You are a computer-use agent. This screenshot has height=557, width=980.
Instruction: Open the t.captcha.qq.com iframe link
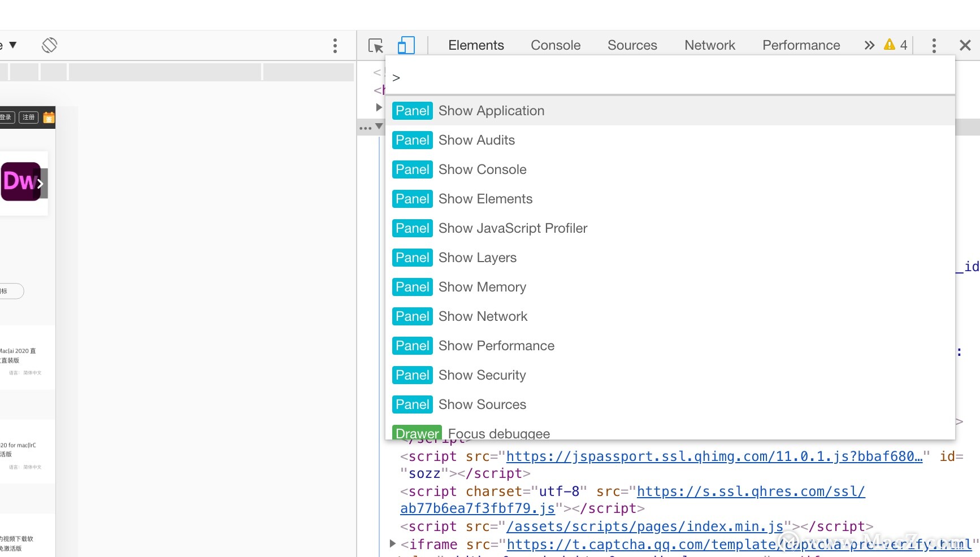(x=739, y=545)
